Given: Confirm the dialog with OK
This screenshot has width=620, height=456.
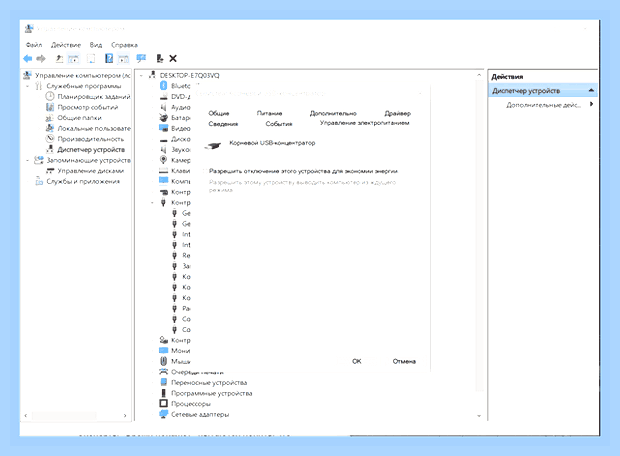Looking at the screenshot, I should click(x=357, y=361).
